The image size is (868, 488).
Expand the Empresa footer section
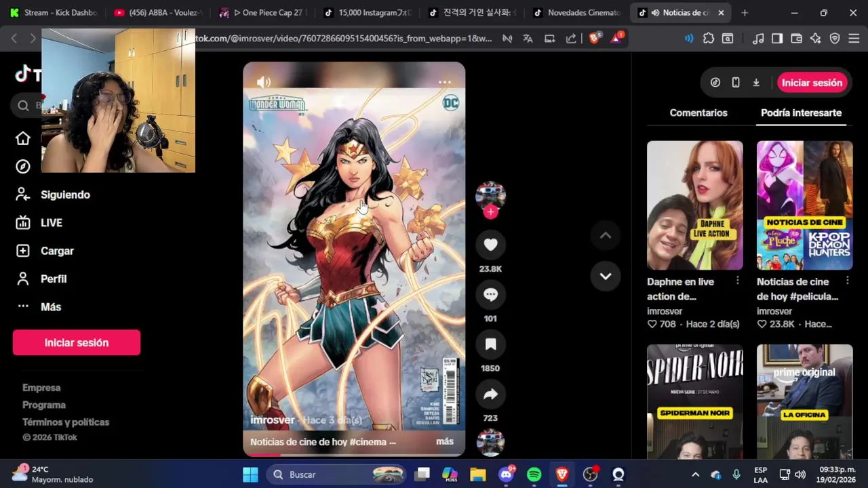coord(41,388)
